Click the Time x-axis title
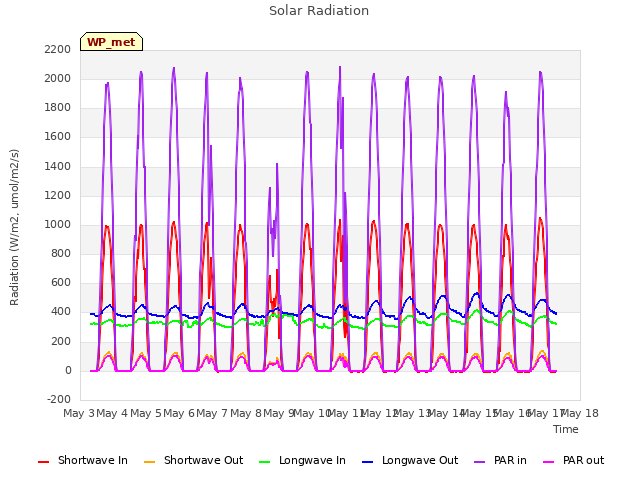Viewport: 640px width, 480px height. click(x=566, y=429)
